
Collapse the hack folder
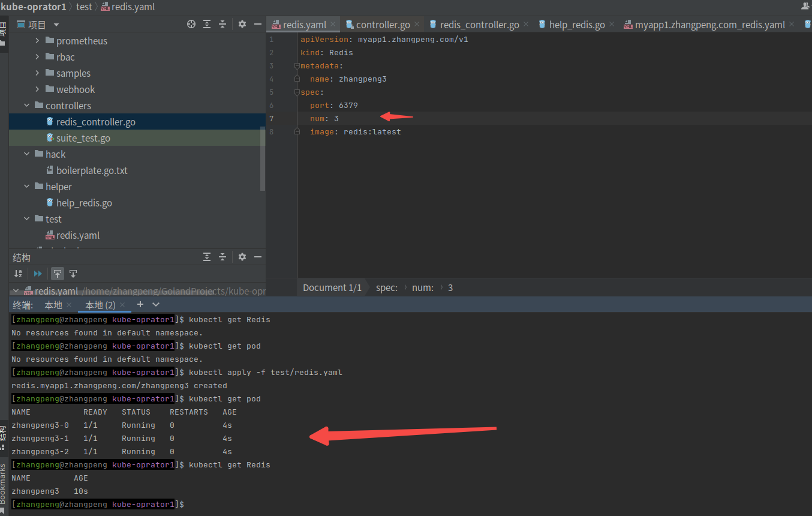(x=26, y=154)
